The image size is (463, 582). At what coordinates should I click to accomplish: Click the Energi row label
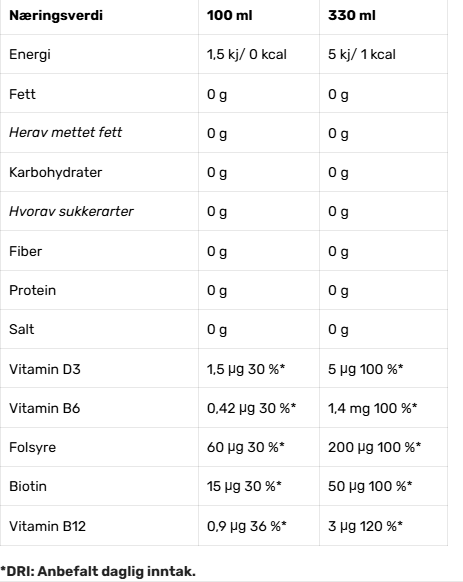pyautogui.click(x=30, y=55)
